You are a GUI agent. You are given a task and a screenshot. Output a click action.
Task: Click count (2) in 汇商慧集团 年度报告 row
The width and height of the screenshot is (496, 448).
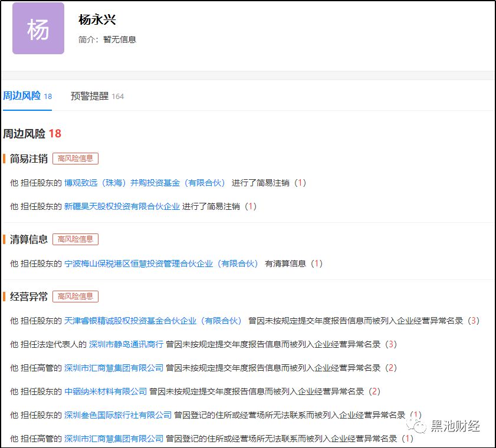click(391, 368)
